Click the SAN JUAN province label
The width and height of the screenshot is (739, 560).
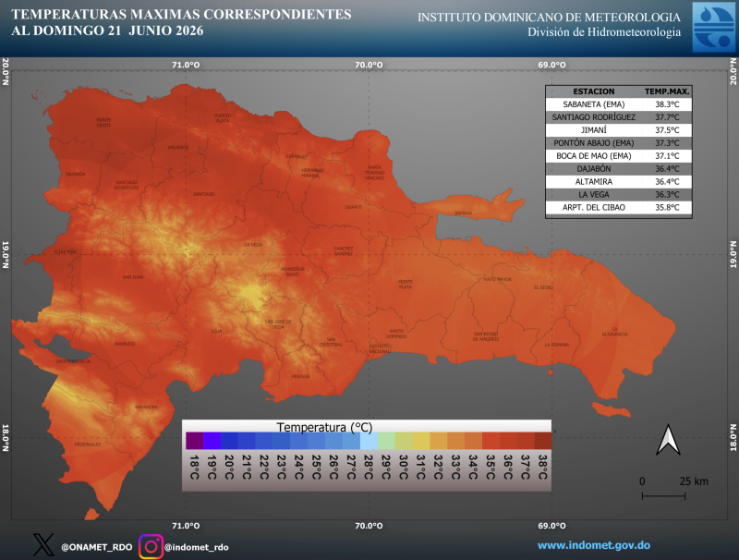[133, 277]
